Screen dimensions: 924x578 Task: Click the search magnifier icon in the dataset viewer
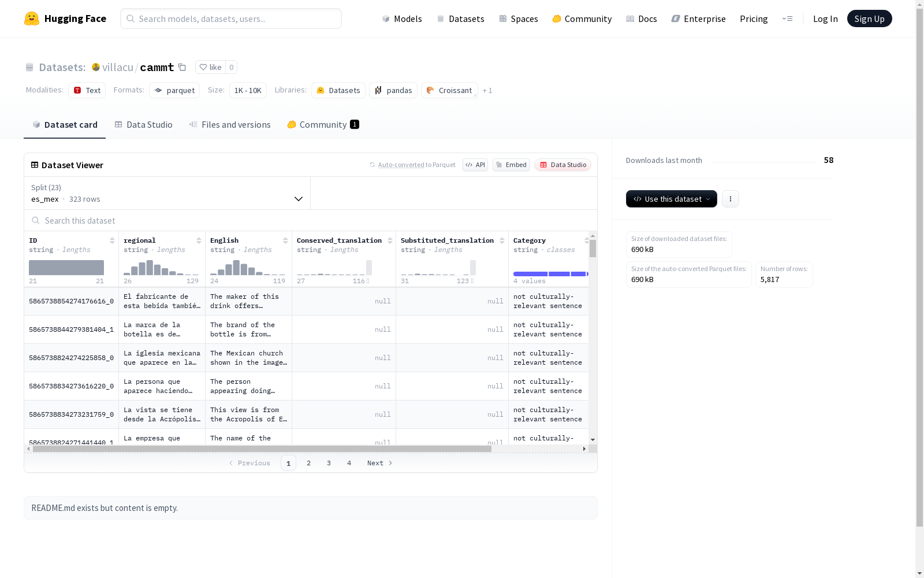pyautogui.click(x=36, y=220)
